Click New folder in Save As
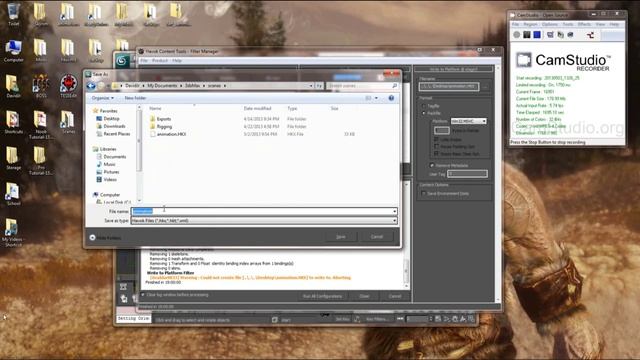The height and width of the screenshot is (360, 640). [135, 98]
